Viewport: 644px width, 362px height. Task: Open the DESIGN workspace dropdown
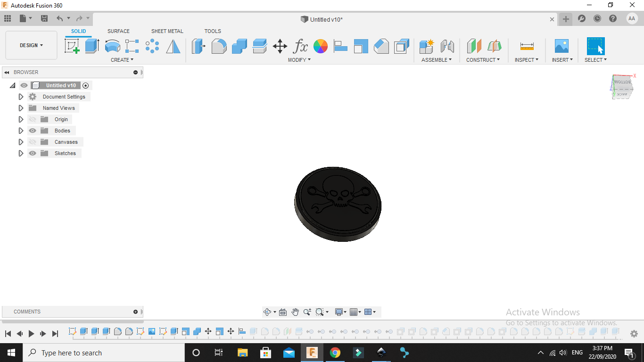point(31,45)
